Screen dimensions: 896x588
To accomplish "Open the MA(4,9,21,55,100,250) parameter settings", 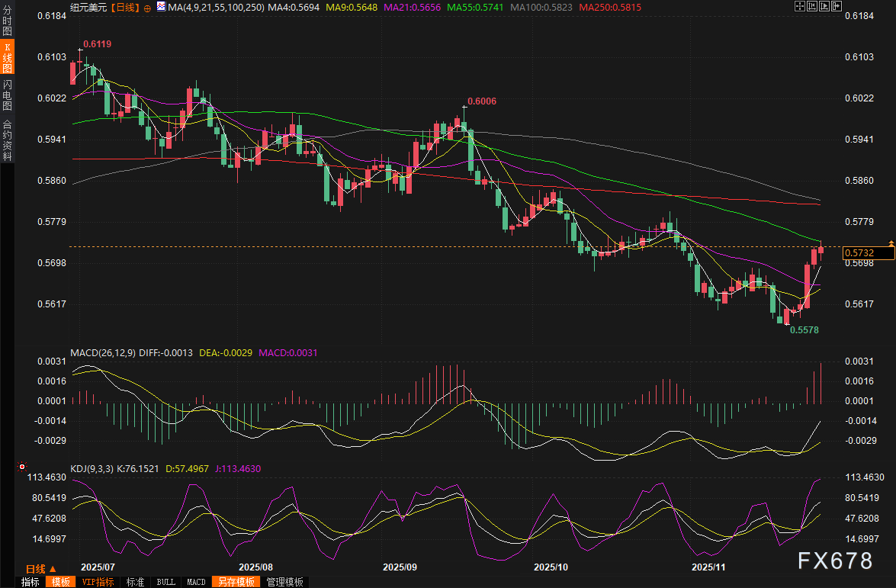I will point(217,6).
